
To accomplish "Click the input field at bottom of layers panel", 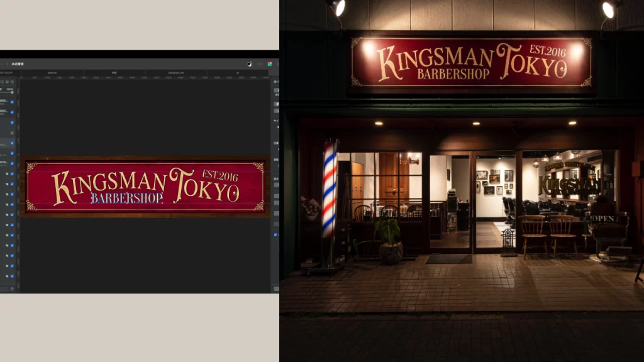I will point(4,288).
